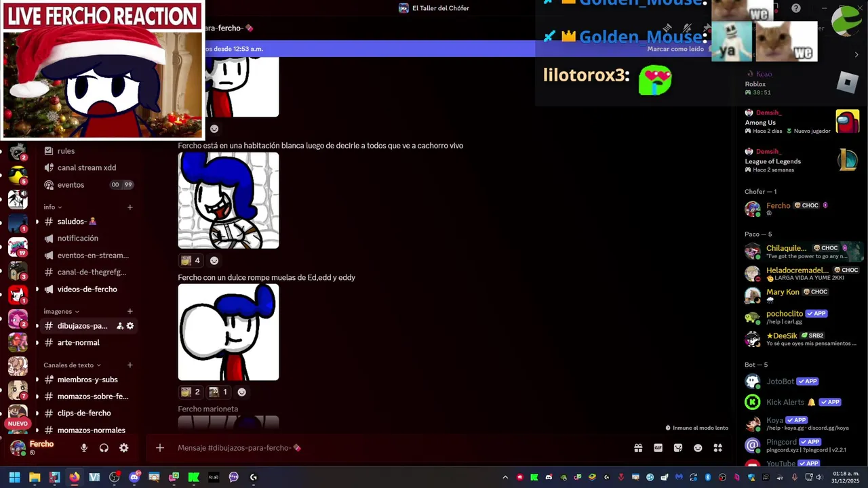Open File Explorer from taskbar
Viewport: 868px width, 488px height.
point(35,477)
